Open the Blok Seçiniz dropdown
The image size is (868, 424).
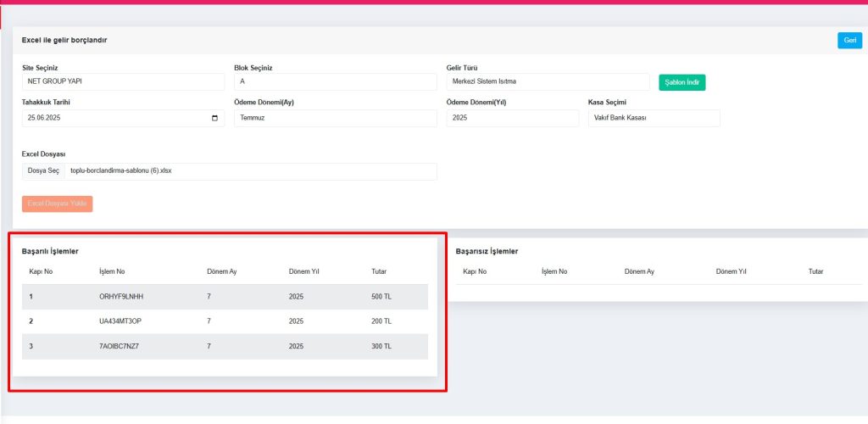point(335,81)
